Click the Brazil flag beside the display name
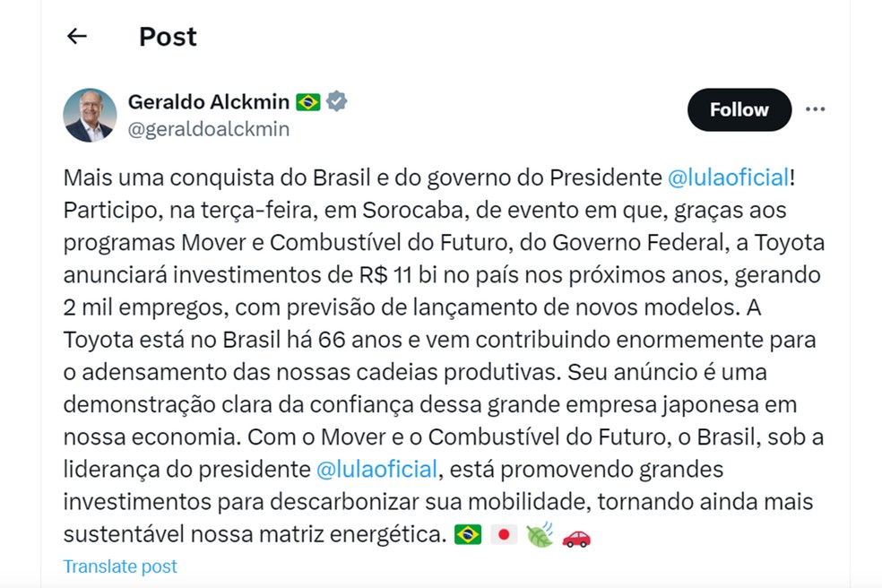 [x=308, y=102]
